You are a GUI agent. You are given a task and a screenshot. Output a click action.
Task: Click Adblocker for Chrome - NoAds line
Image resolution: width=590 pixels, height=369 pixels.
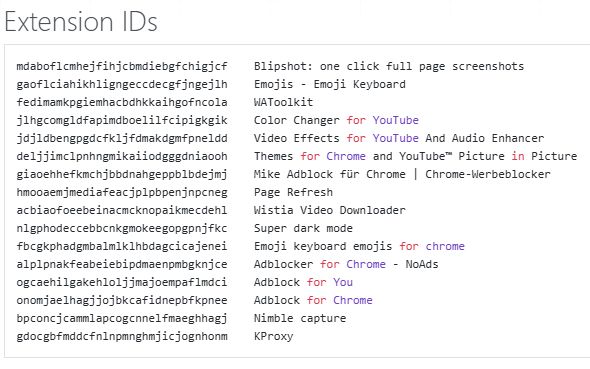(x=346, y=264)
